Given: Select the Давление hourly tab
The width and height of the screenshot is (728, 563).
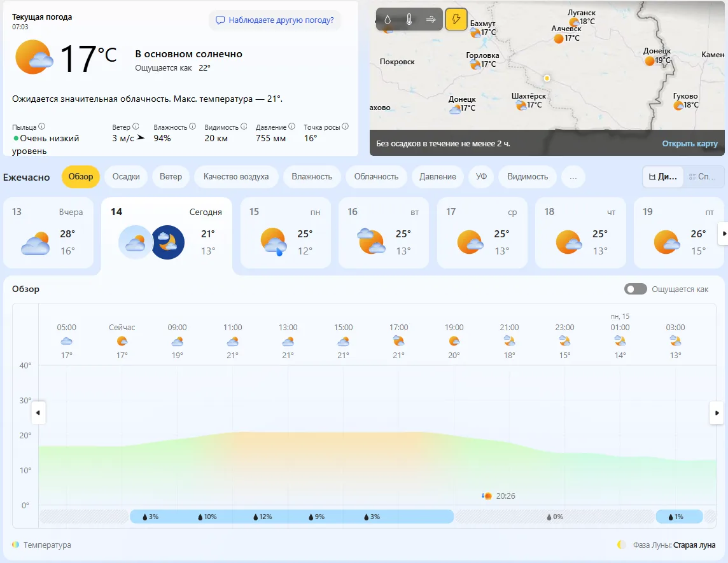Looking at the screenshot, I should click(438, 177).
